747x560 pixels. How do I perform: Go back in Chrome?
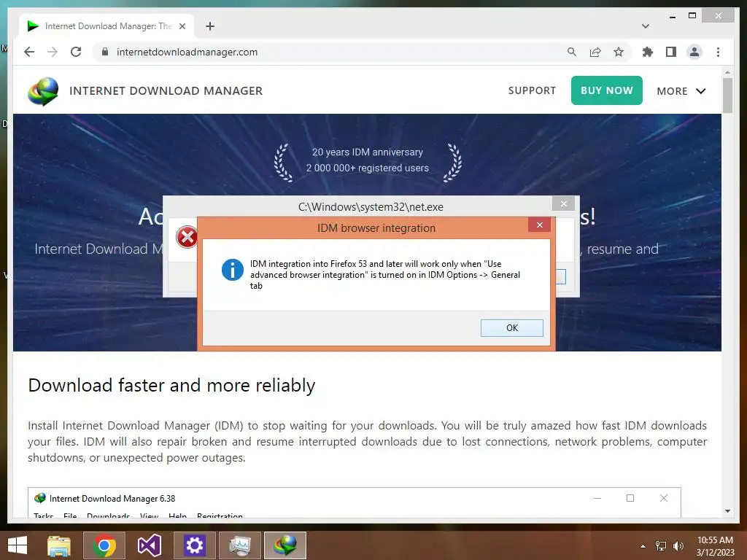29,52
